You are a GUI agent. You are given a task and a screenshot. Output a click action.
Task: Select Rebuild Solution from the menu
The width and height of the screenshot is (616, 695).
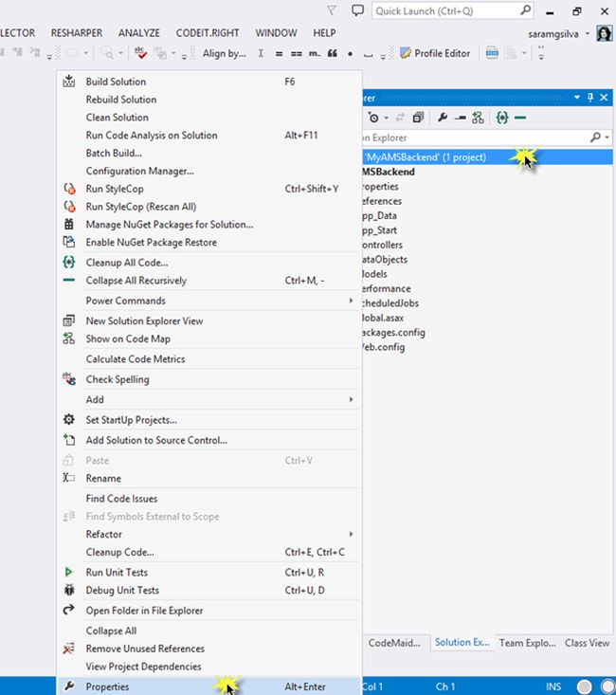tap(209, 100)
